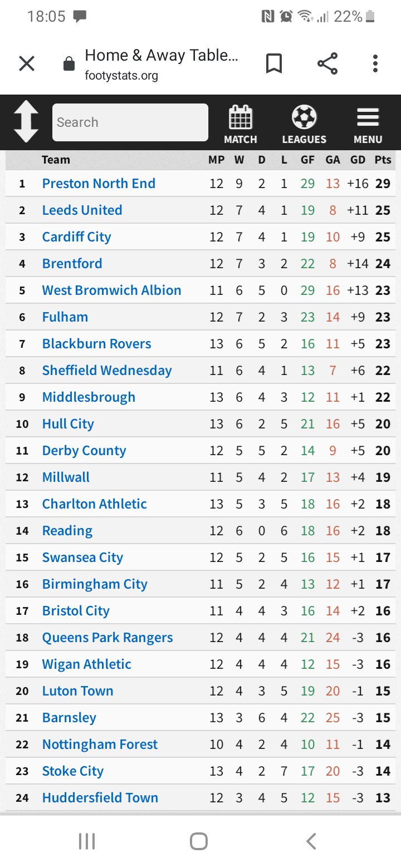Tap the share icon in browser bar
401x868 pixels.
[x=327, y=64]
